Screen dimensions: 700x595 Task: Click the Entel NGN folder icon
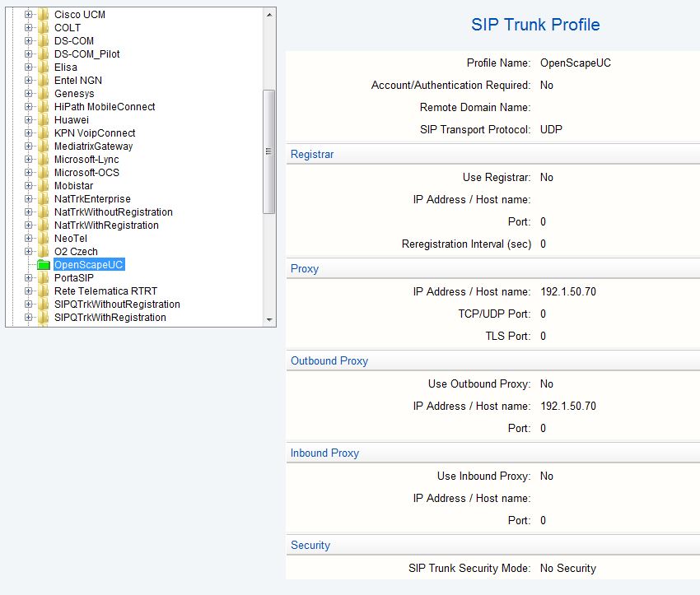pyautogui.click(x=44, y=81)
